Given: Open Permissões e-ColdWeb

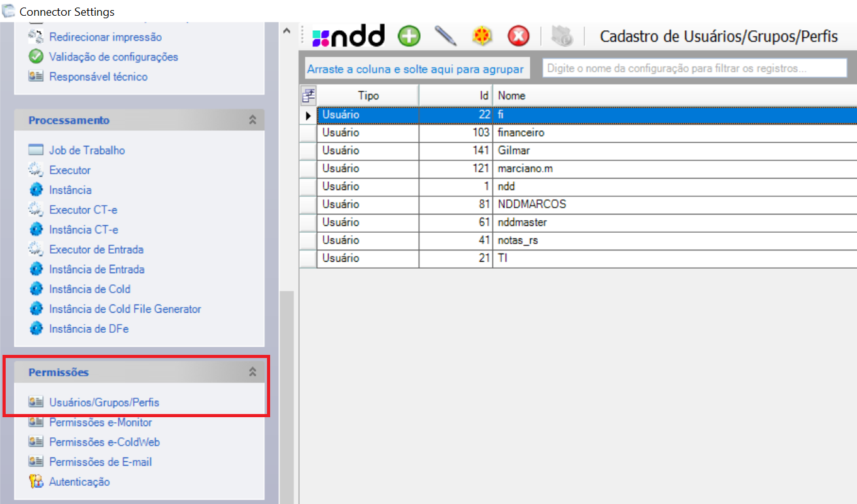Looking at the screenshot, I should pyautogui.click(x=105, y=442).
